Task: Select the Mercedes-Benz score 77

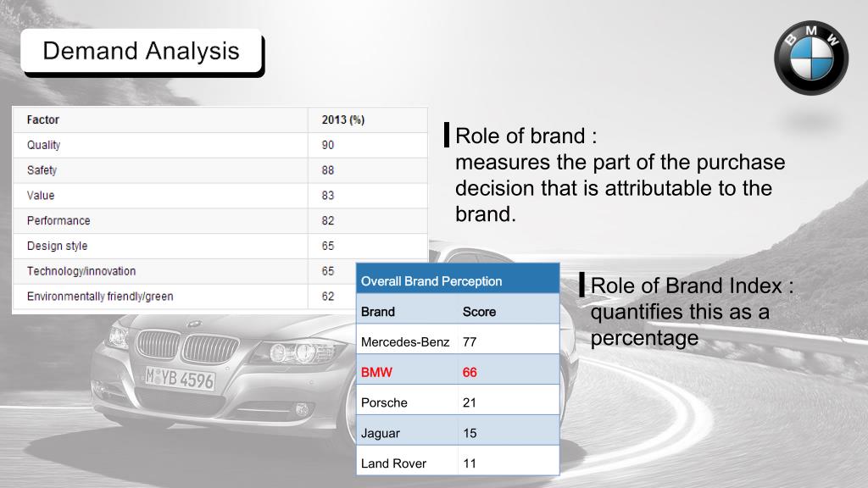Action: [x=509, y=339]
